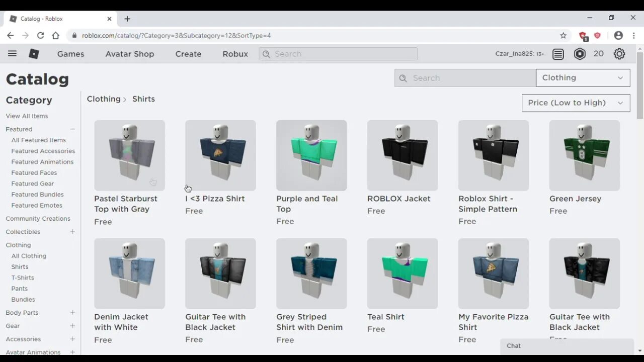Select Featured Animations
This screenshot has height=362, width=644.
click(x=42, y=162)
